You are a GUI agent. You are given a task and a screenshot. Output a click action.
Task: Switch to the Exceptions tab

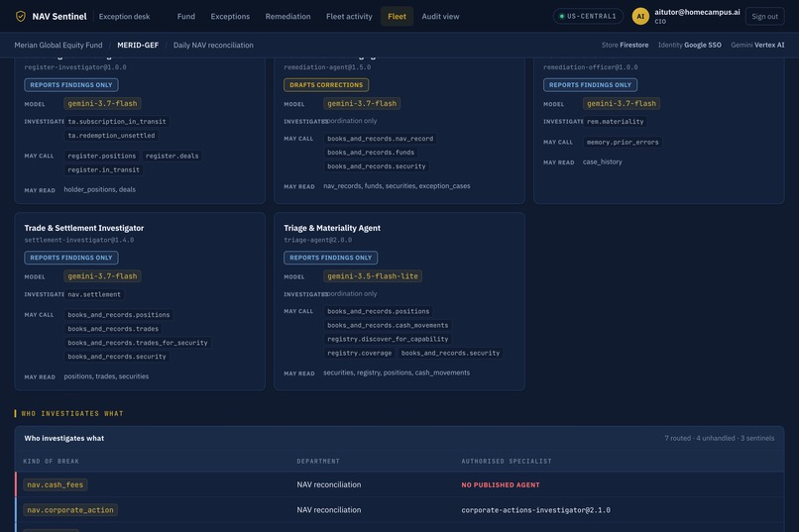230,16
